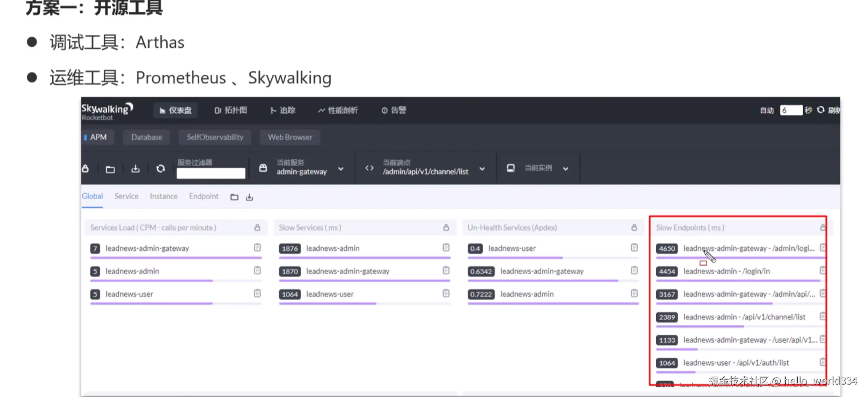Viewport: 868px width, 397px height.
Task: Copy leadnews-admin-gateway in Services Load panel
Action: (257, 248)
